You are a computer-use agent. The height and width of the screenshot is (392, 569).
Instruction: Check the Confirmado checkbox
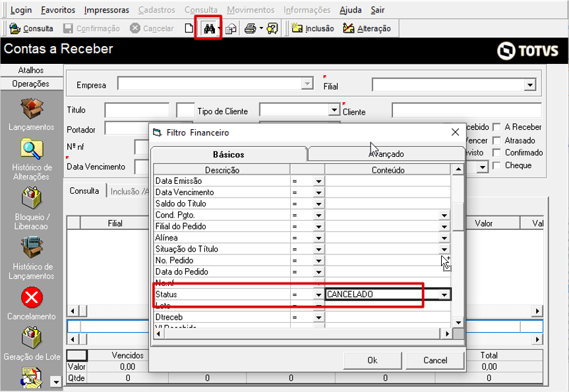[496, 153]
